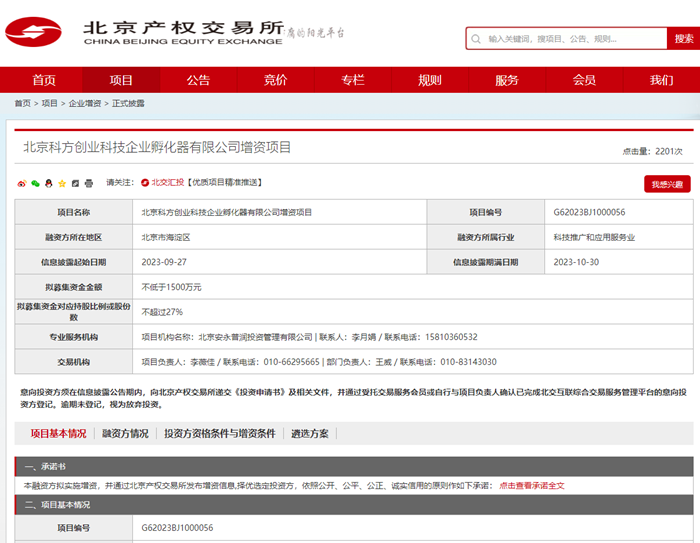The height and width of the screenshot is (543, 700).
Task: Share the page via Weibo icon
Action: tap(22, 183)
